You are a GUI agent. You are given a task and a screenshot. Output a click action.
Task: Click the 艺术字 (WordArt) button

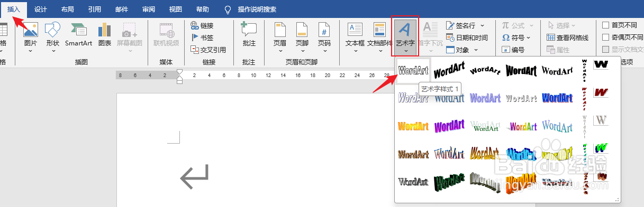(x=405, y=36)
